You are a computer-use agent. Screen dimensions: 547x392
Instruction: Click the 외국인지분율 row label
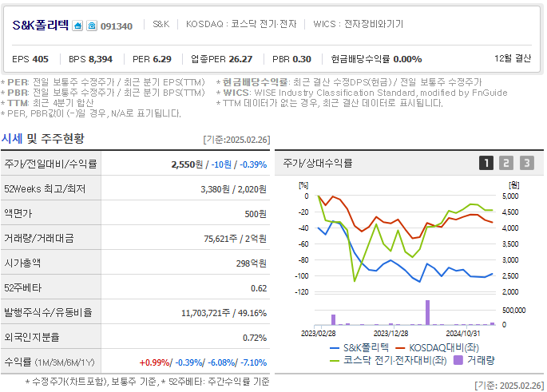tap(32, 337)
